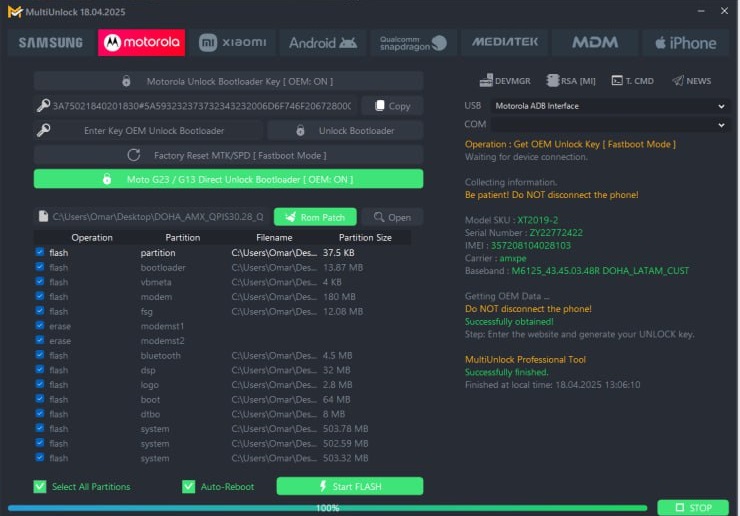Open the T. CMD terminal

(632, 81)
